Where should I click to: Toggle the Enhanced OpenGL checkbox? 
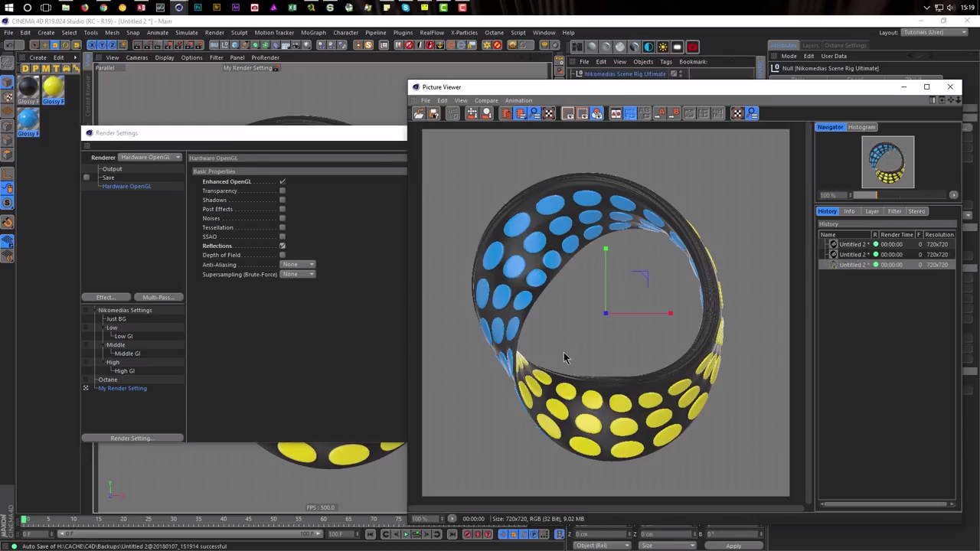point(283,181)
